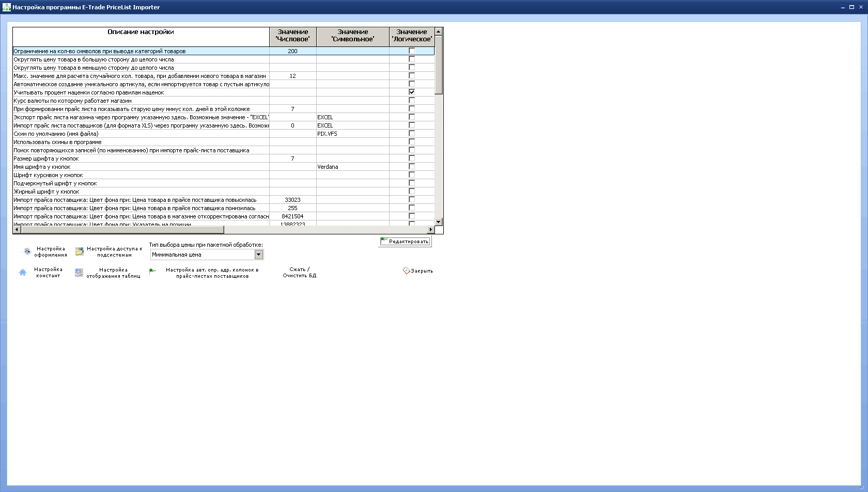This screenshot has width=868, height=492.
Task: Click column header 'Значение Числовое'
Action: pos(293,37)
